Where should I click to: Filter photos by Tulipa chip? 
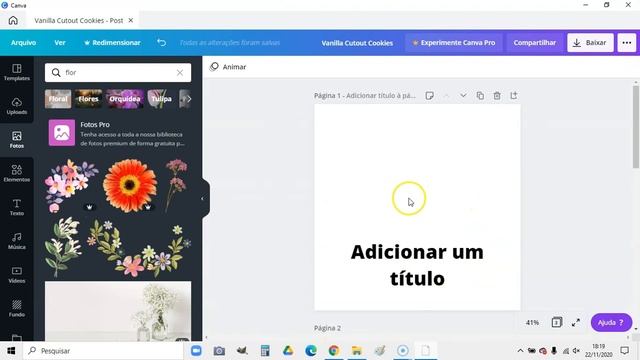(x=162, y=99)
